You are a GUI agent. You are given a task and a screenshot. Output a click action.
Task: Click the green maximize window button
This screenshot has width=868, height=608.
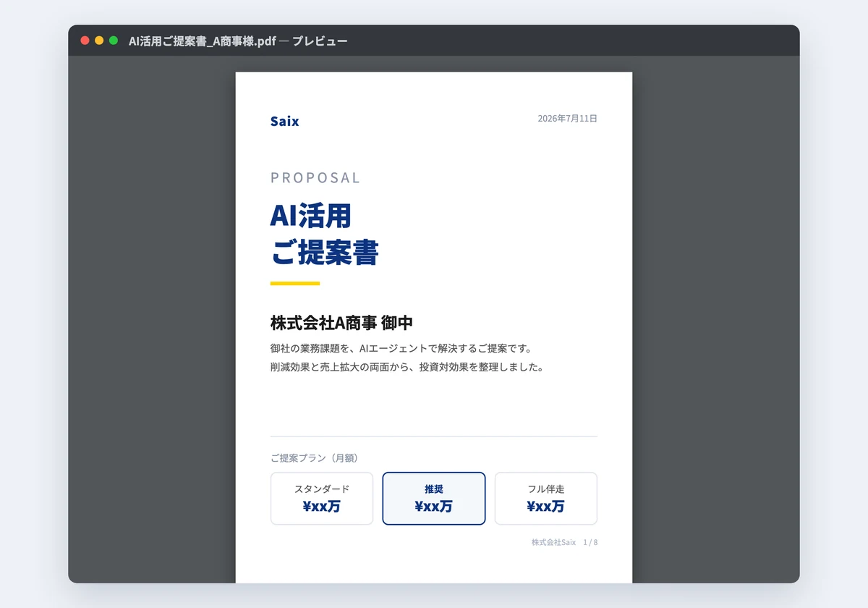click(x=114, y=41)
